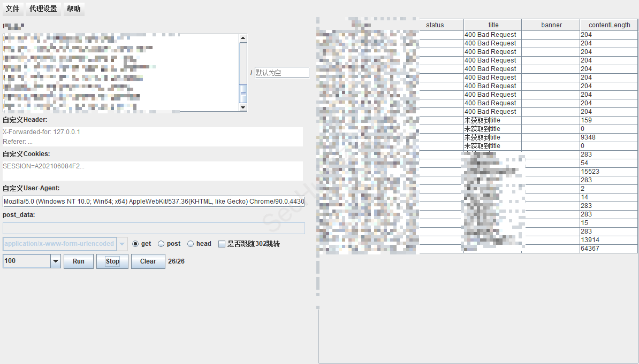The height and width of the screenshot is (364, 639).
Task: Select the head request method
Action: [191, 244]
